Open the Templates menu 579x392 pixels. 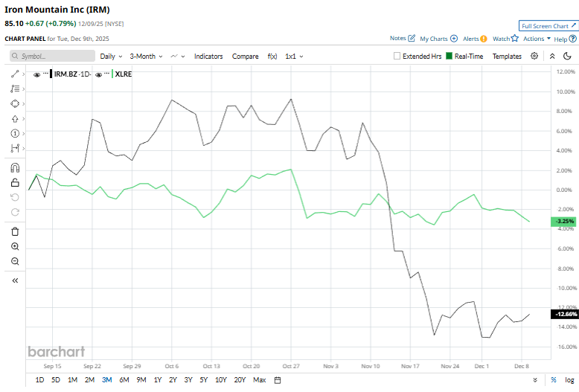click(507, 56)
